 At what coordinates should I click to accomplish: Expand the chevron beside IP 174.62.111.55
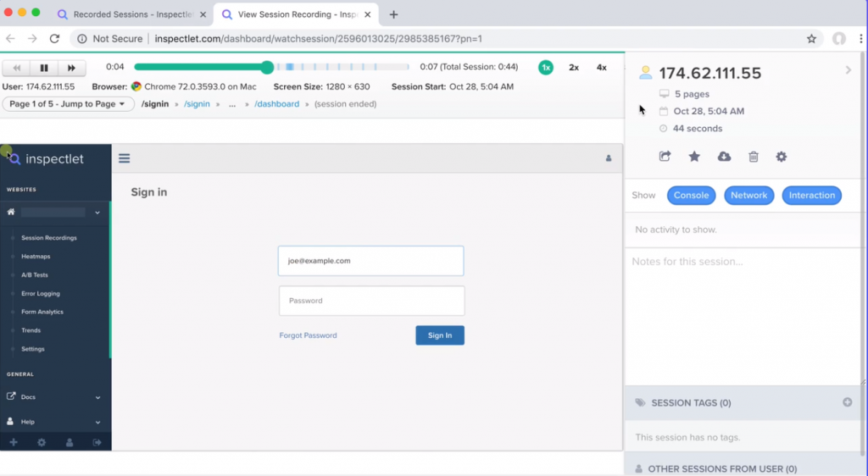coord(848,70)
